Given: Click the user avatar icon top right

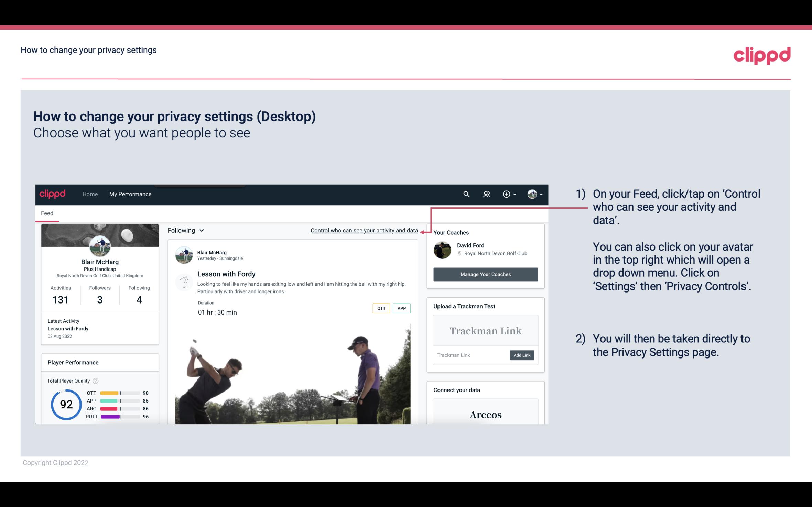Looking at the screenshot, I should coord(532,194).
